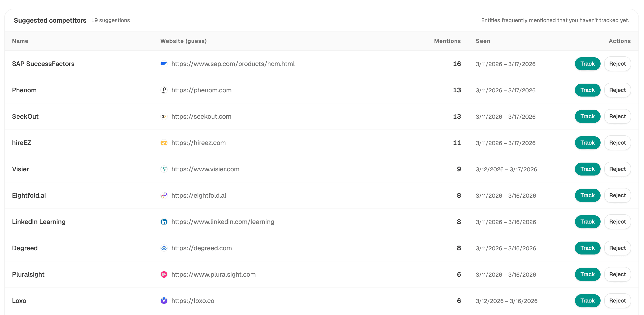Track SeekOut as a competitor
The width and height of the screenshot is (644, 315).
(587, 116)
